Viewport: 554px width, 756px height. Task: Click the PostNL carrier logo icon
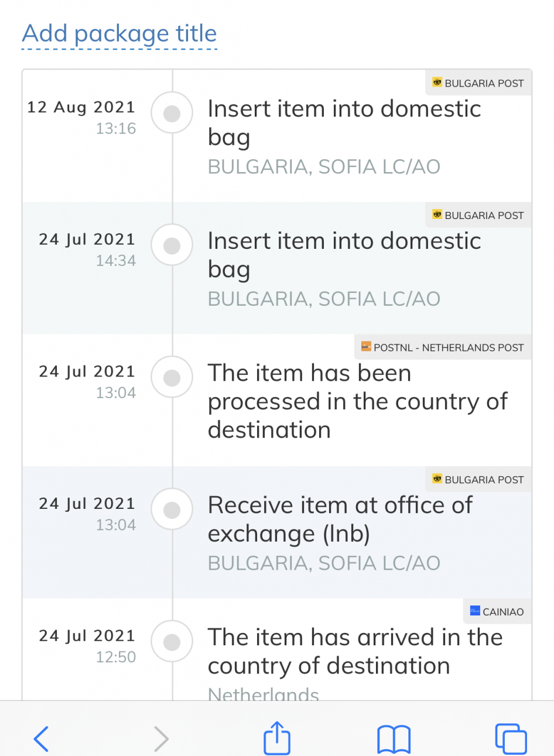[x=366, y=347]
